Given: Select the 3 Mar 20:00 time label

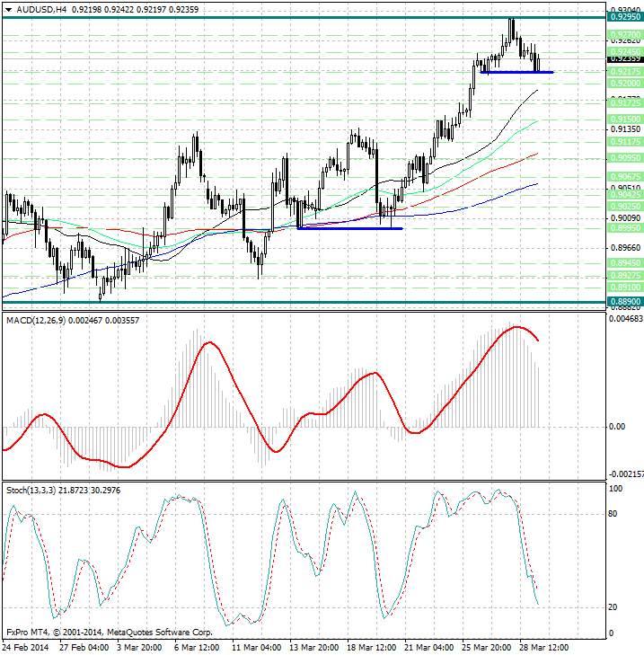Looking at the screenshot, I should (139, 648).
